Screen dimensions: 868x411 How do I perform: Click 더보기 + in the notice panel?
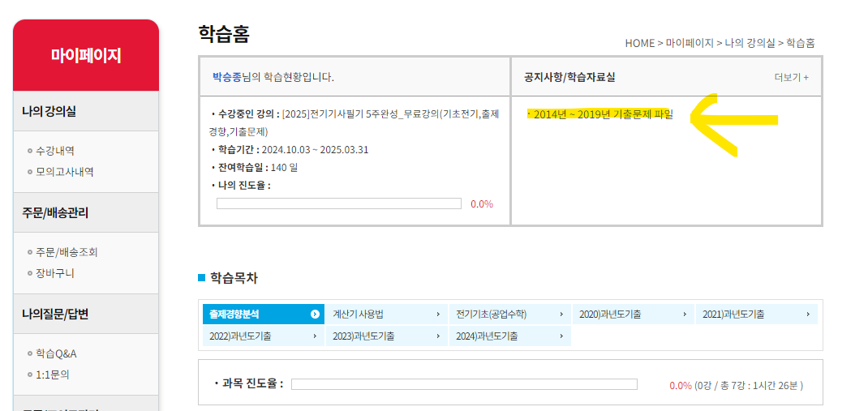(791, 78)
